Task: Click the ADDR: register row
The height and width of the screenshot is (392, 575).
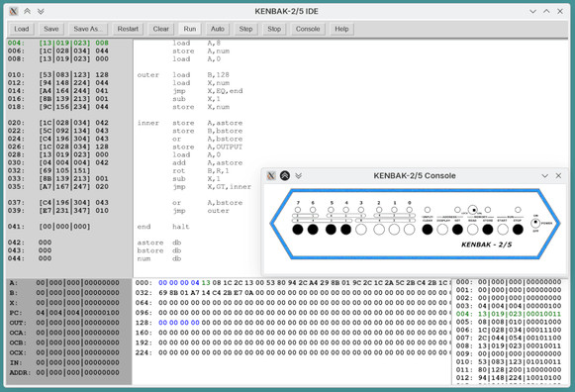Action: [64, 372]
